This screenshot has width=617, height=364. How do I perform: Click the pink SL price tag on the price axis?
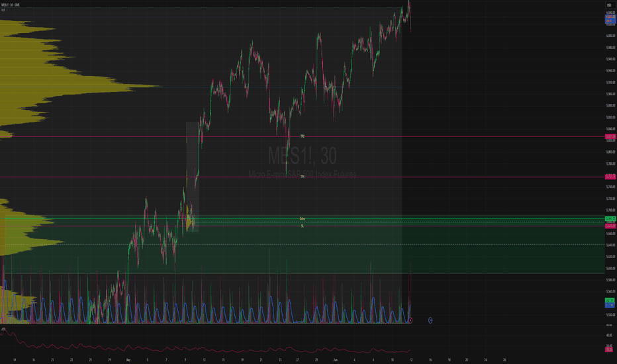pyautogui.click(x=610, y=226)
